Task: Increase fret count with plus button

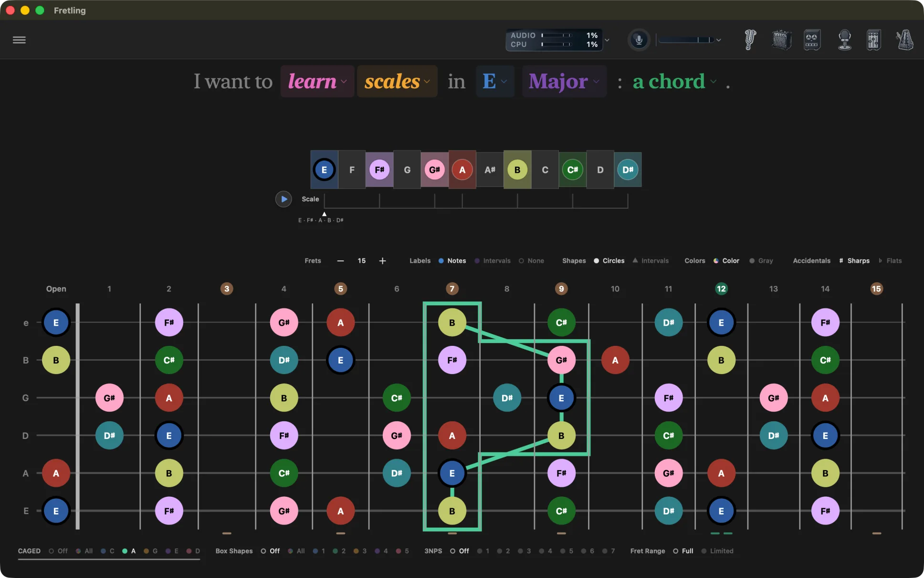Action: point(382,261)
